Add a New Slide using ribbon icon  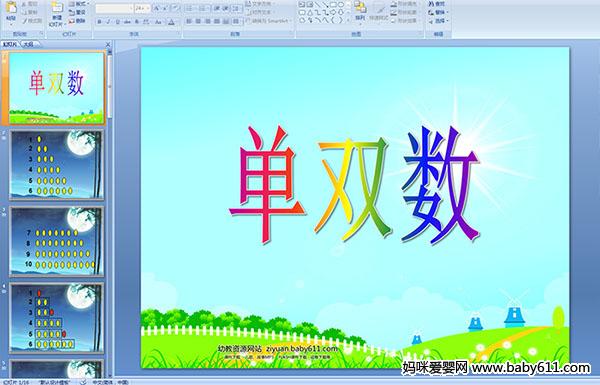pyautogui.click(x=57, y=8)
